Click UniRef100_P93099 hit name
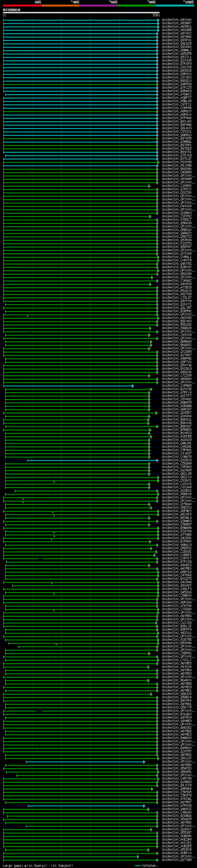Screen dimensions: 197x868 (x=176, y=162)
